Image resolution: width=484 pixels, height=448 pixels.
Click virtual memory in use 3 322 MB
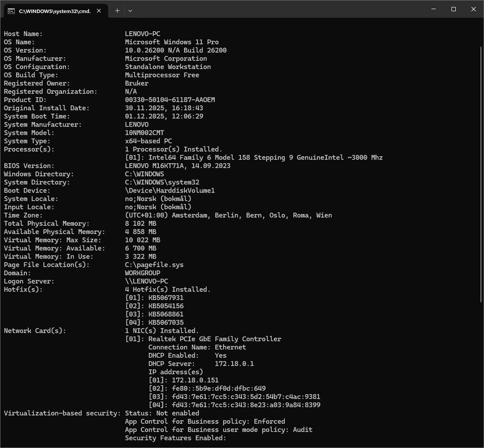141,257
